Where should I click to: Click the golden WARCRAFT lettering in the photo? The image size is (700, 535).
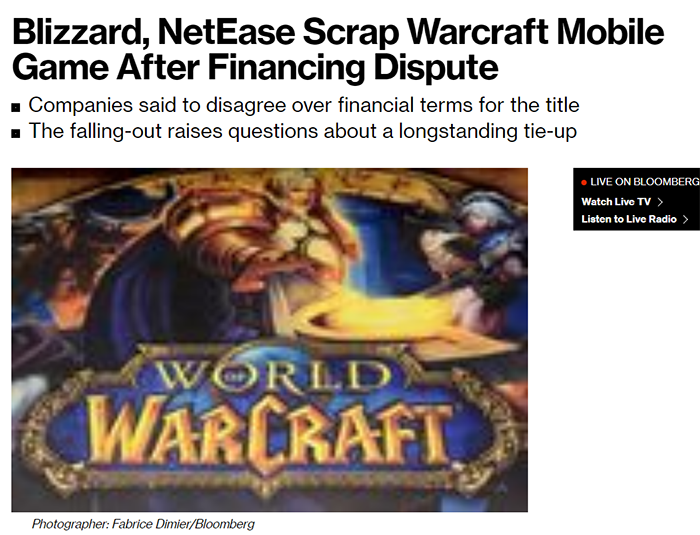268,432
